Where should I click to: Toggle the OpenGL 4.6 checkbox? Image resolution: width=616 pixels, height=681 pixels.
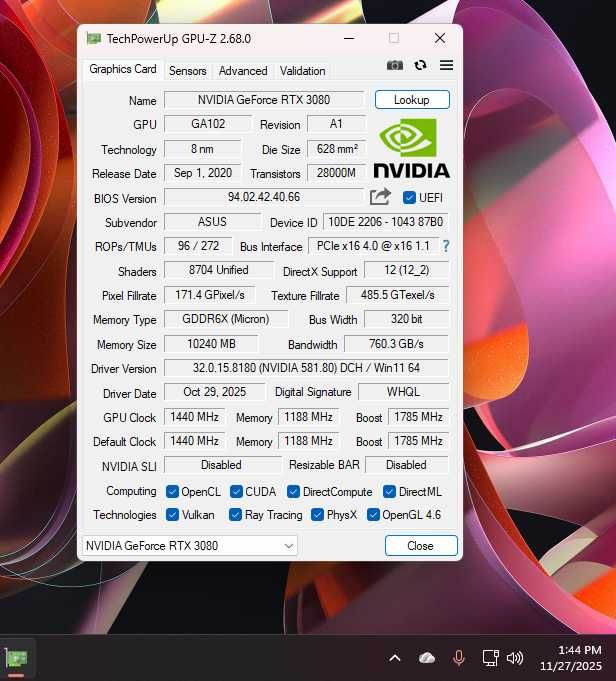coord(373,515)
